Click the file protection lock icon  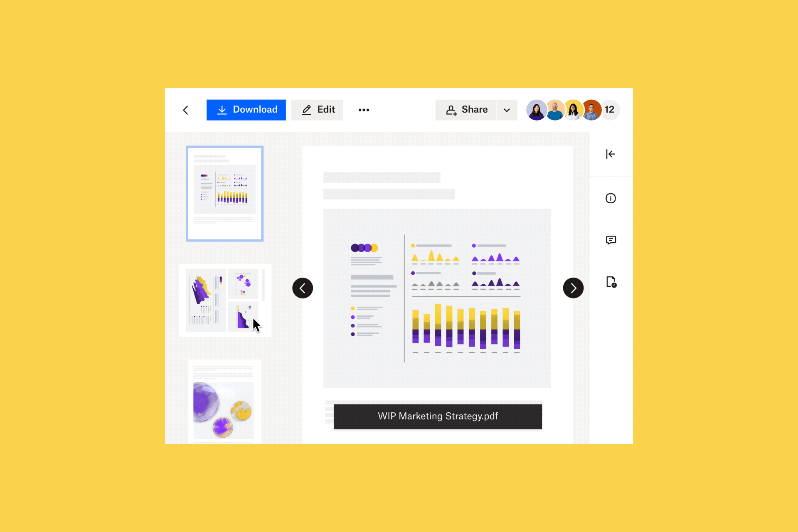click(x=611, y=281)
